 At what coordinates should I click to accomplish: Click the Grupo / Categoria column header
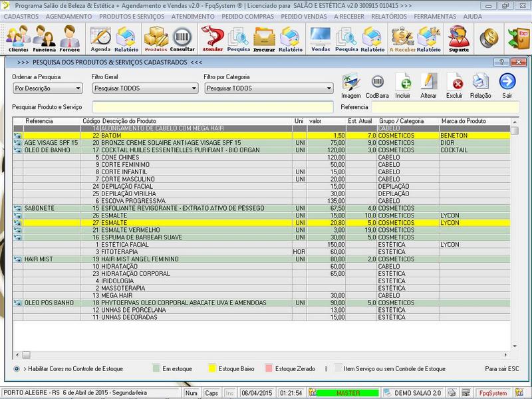pyautogui.click(x=400, y=121)
